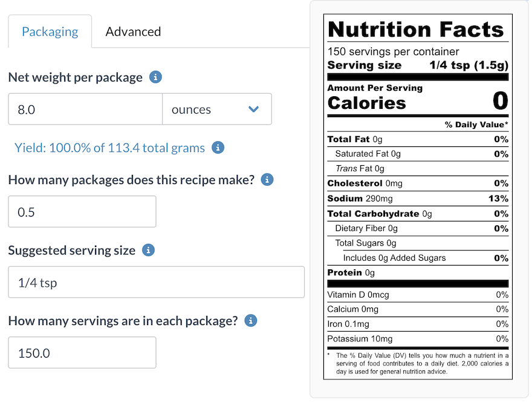Open info for servings in each package
The width and height of the screenshot is (532, 403).
pyautogui.click(x=251, y=321)
